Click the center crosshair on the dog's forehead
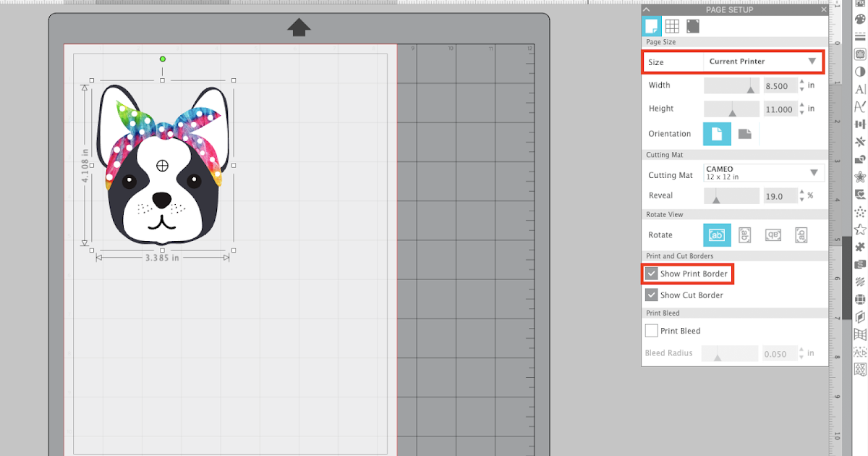 (162, 166)
